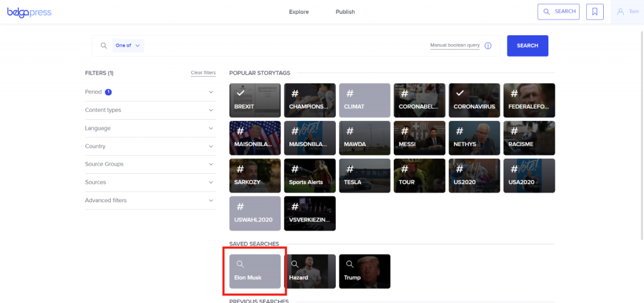Select the TOUR storytag tile
The height and width of the screenshot is (303, 644).
(419, 176)
